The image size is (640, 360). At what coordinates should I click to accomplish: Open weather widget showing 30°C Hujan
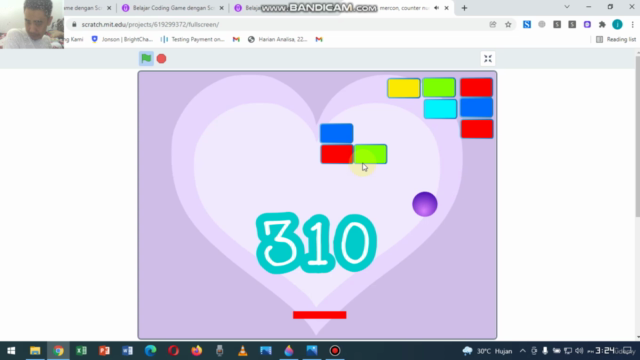[487, 351]
